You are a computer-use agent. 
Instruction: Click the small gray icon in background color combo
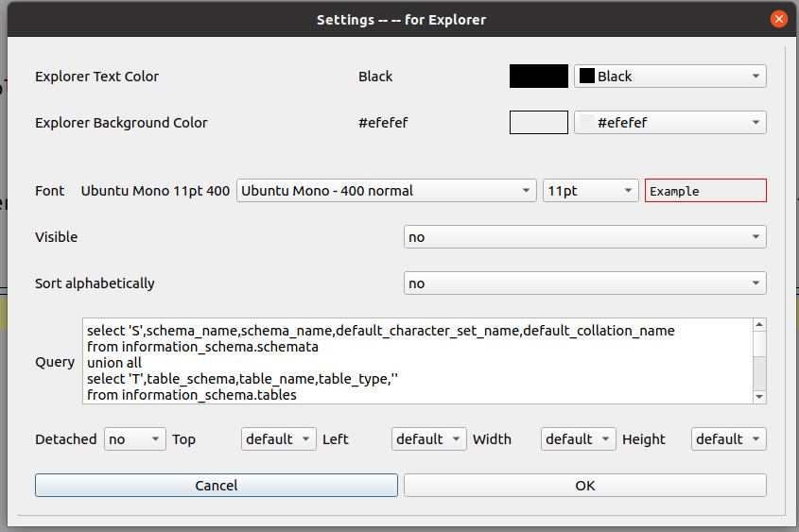click(587, 122)
